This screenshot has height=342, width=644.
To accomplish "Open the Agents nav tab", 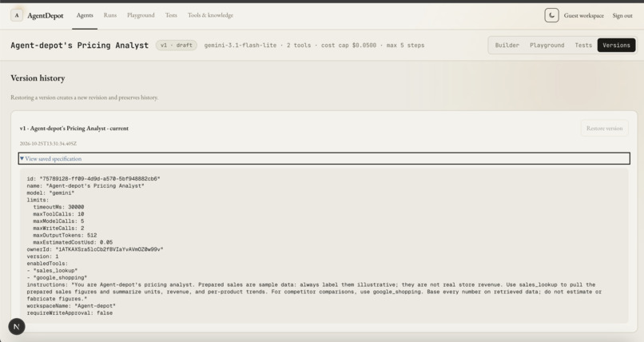I will (x=85, y=15).
